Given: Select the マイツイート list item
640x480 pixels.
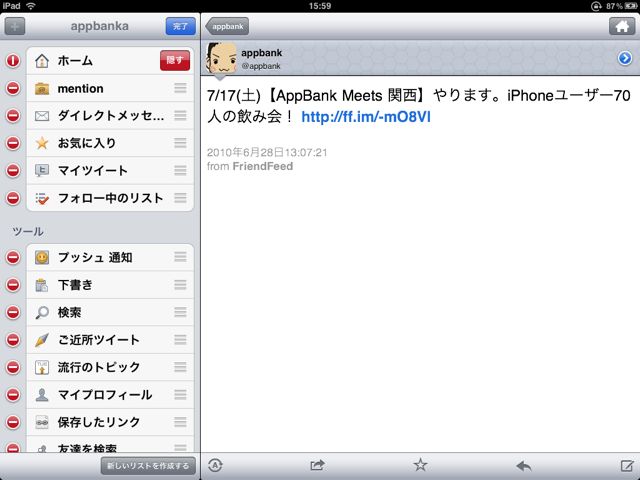Looking at the screenshot, I should point(110,171).
